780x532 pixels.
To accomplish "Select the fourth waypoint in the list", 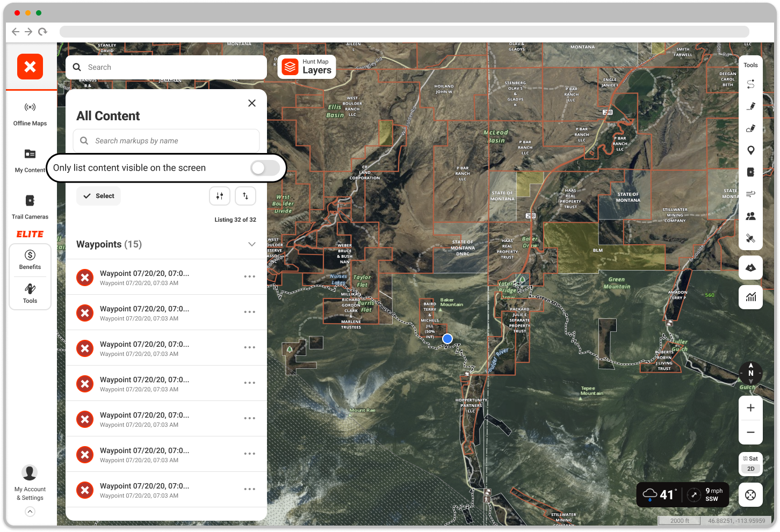I will click(x=167, y=383).
